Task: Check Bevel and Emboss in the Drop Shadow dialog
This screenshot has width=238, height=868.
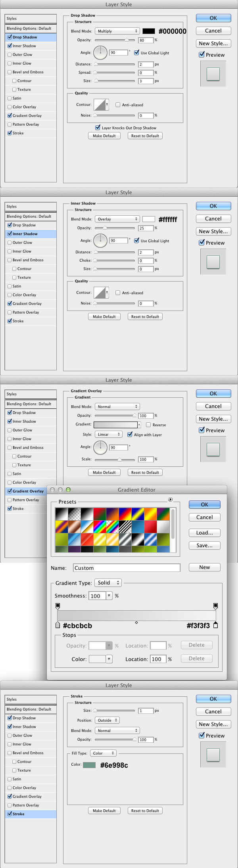Action: 10,72
